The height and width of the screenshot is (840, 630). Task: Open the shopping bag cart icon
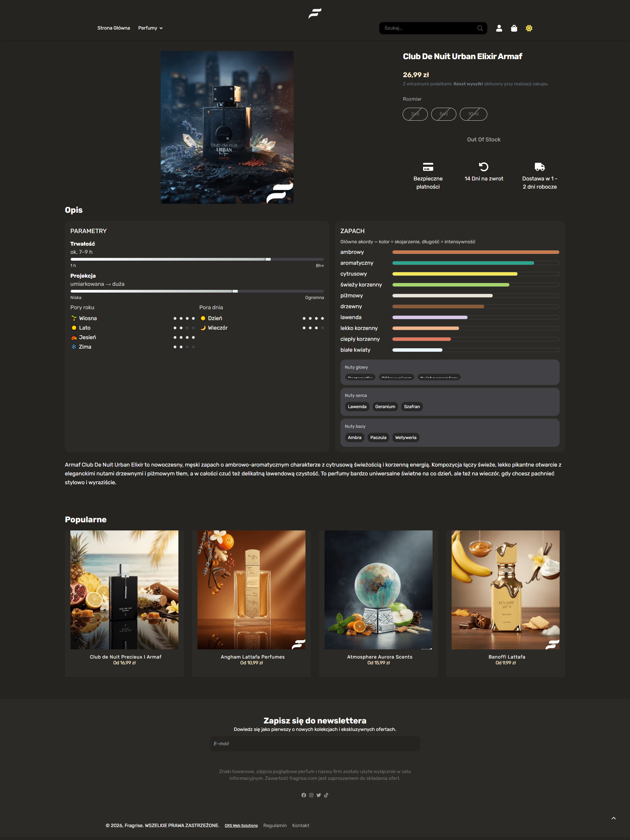click(x=514, y=28)
